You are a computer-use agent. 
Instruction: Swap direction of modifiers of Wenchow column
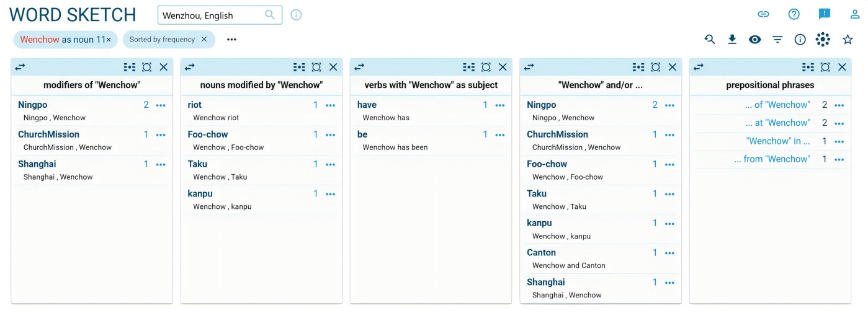[x=20, y=67]
